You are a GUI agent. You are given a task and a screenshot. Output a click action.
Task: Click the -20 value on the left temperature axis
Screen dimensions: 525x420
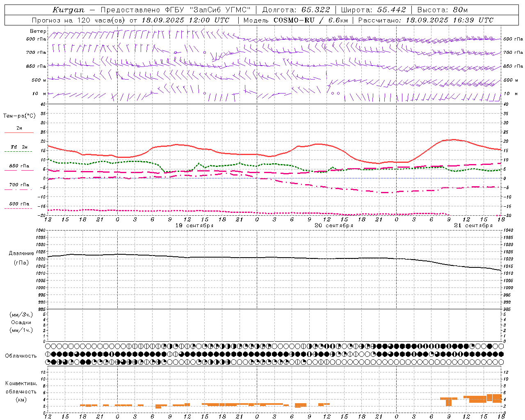point(42,215)
